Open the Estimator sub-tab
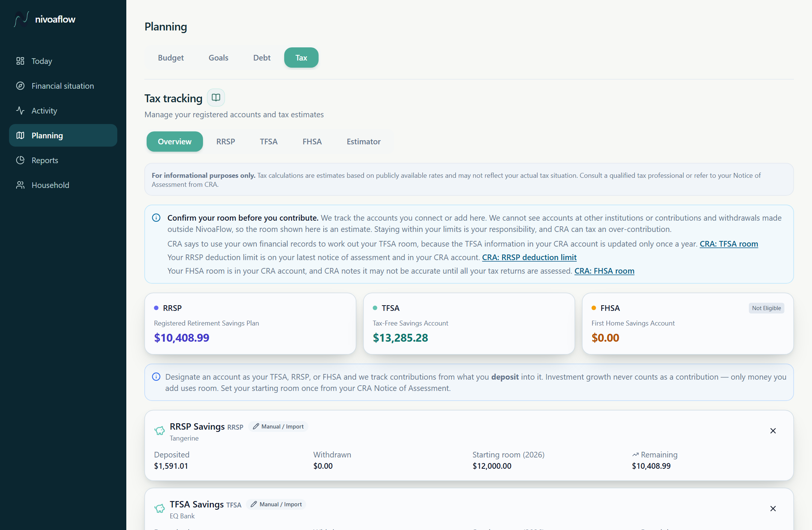The height and width of the screenshot is (530, 812). point(364,141)
